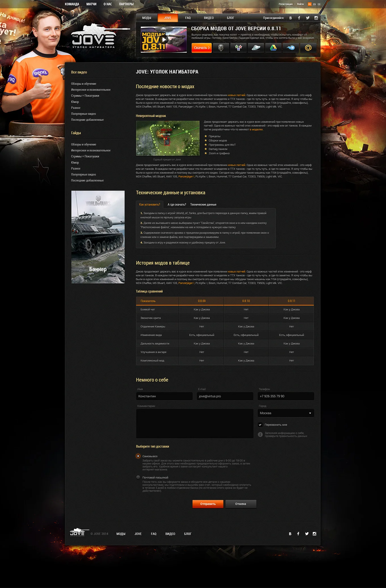
Task: Open Юмор under Все видео
Action: 75,102
